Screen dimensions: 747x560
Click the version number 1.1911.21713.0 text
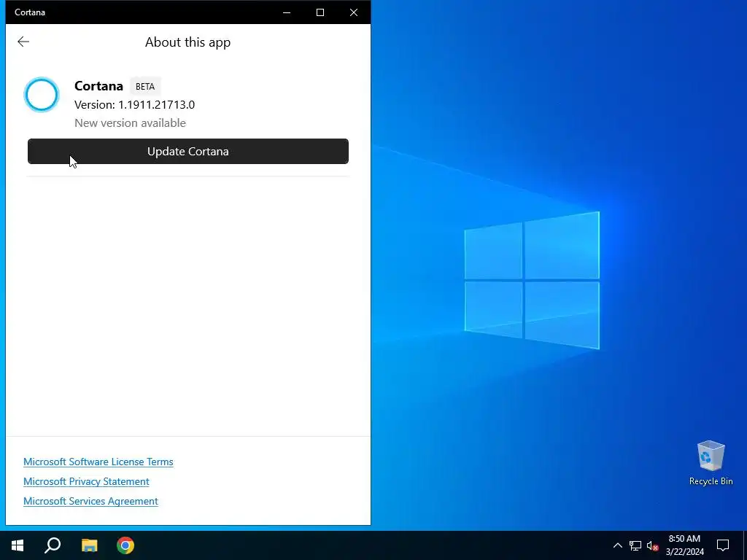pyautogui.click(x=156, y=105)
